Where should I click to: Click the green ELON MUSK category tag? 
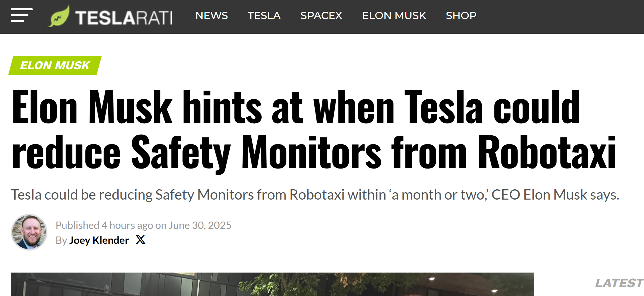55,65
